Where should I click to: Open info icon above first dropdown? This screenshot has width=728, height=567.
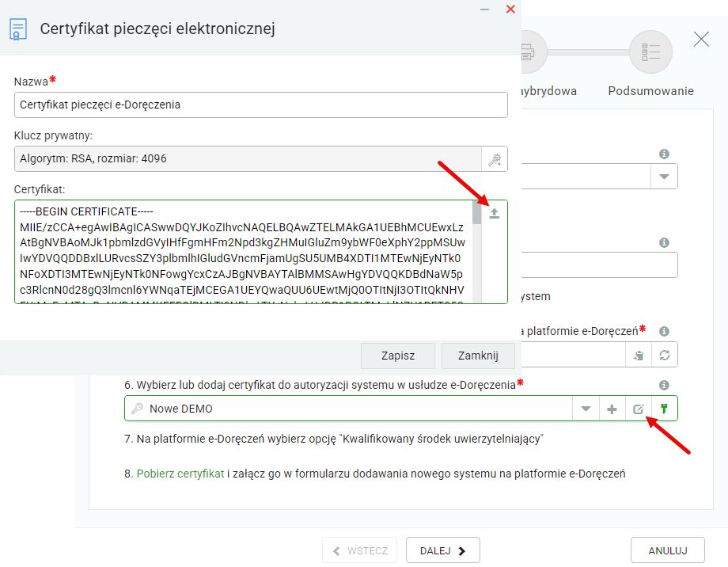click(x=665, y=154)
